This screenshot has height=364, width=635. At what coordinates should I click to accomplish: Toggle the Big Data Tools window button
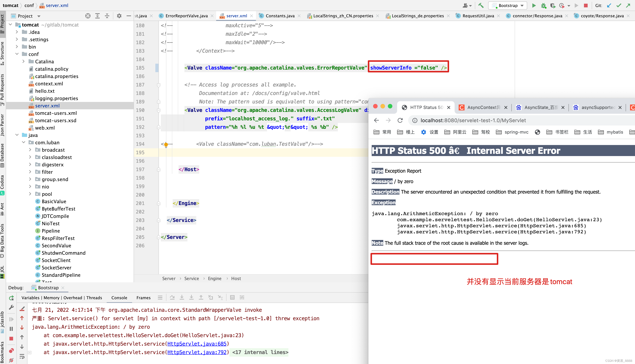[3, 241]
